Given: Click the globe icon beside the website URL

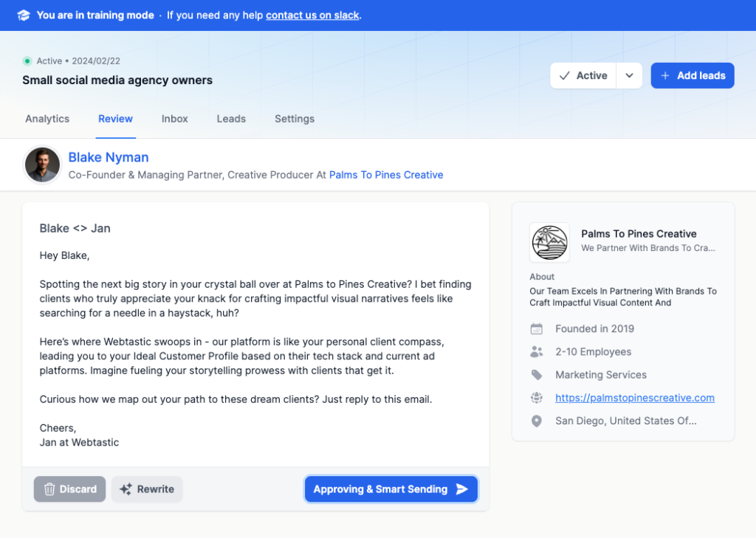Looking at the screenshot, I should (537, 398).
